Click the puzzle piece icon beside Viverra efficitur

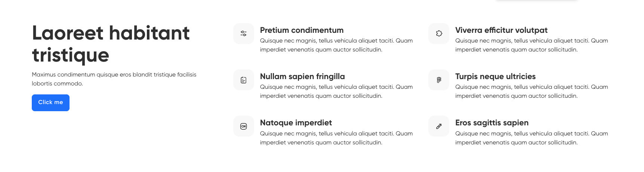click(x=439, y=34)
